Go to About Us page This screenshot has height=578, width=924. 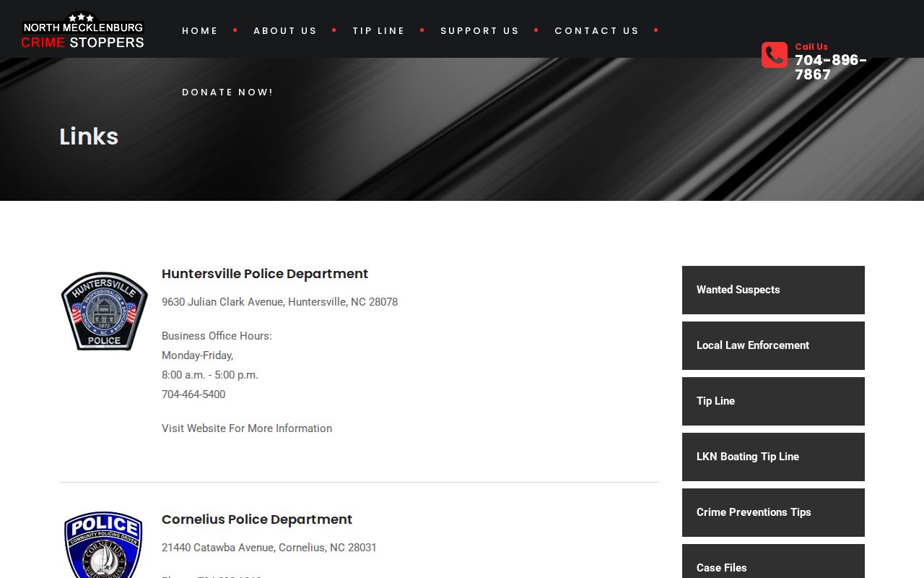(285, 30)
